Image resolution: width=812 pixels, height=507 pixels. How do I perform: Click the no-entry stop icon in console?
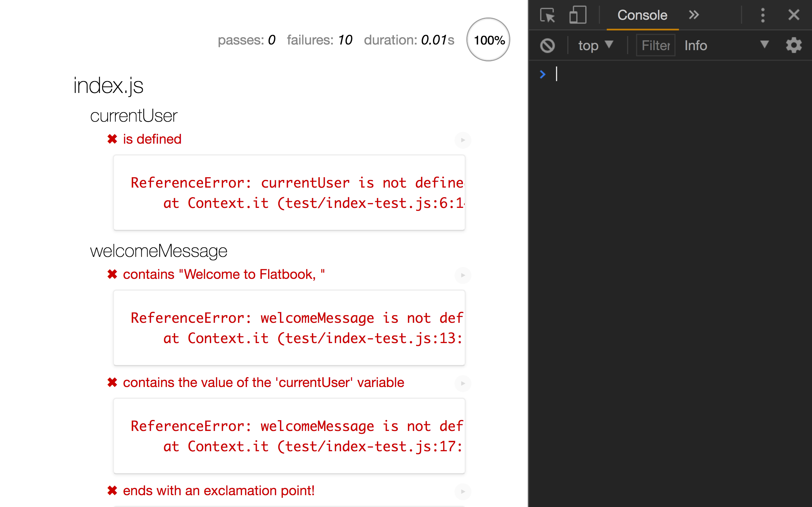pos(547,45)
